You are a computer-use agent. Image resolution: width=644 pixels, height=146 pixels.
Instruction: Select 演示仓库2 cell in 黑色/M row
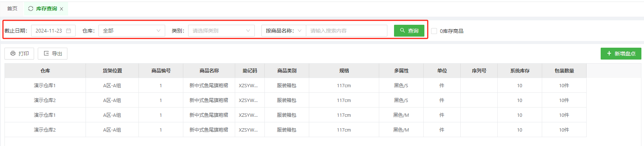[x=45, y=130]
